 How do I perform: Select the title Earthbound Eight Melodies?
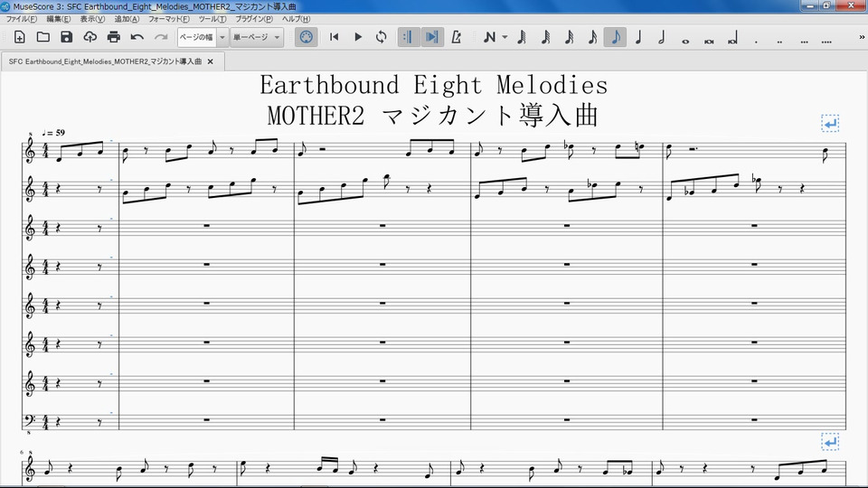434,85
